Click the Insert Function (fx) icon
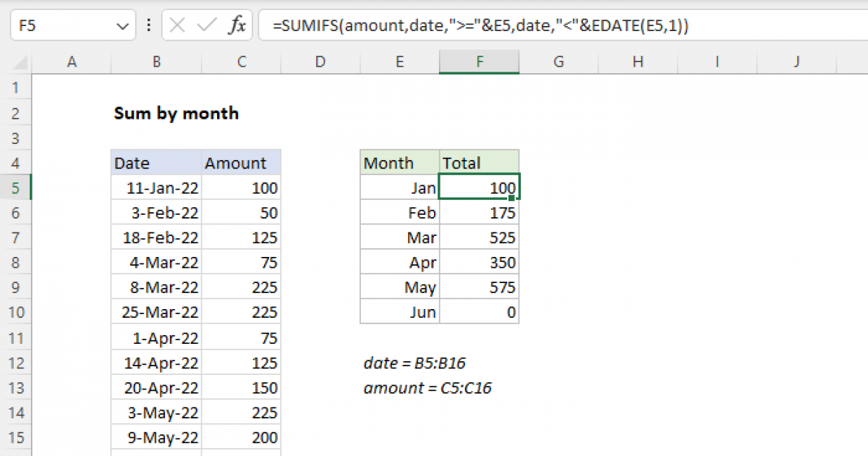This screenshot has height=456, width=868. (x=237, y=25)
